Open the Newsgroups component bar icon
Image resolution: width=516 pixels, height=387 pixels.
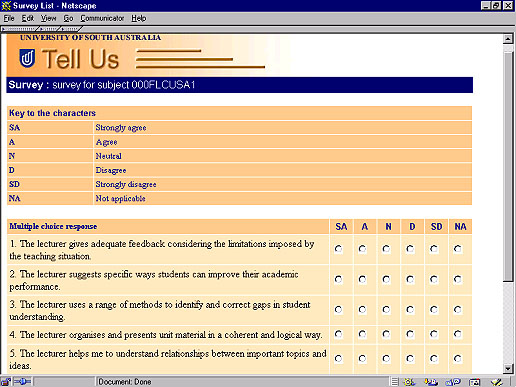[x=453, y=382]
